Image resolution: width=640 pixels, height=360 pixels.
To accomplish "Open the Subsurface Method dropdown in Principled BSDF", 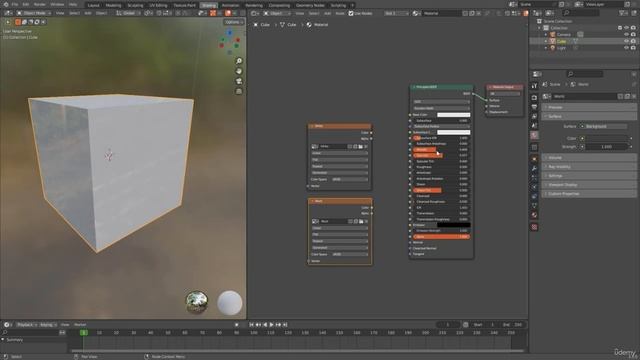I will tap(441, 108).
